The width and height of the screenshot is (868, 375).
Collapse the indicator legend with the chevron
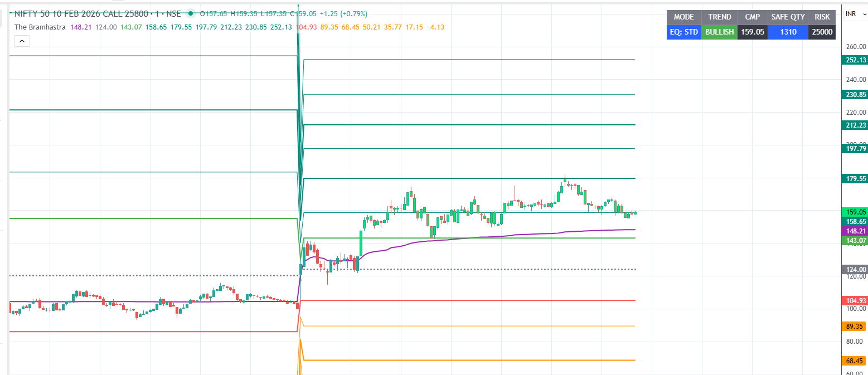click(x=22, y=41)
